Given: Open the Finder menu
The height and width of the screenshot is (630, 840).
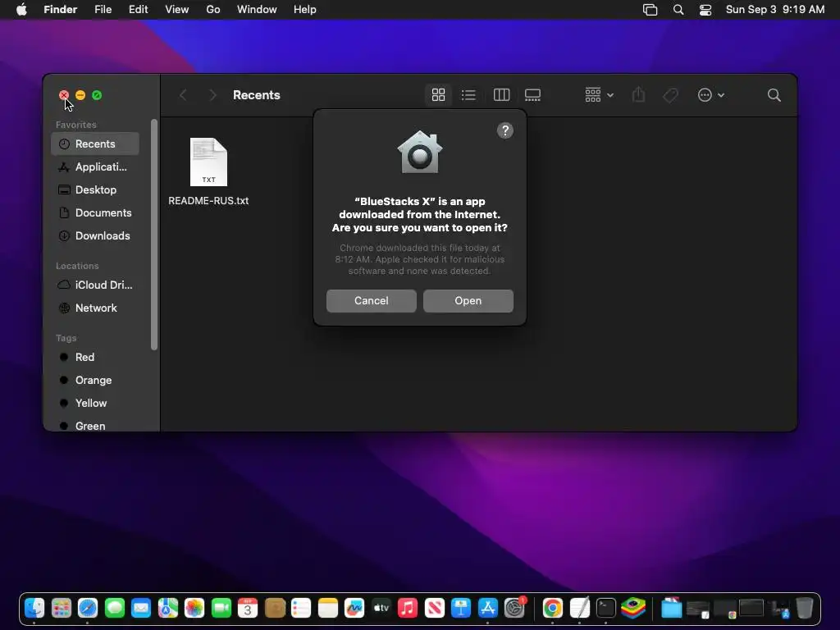Looking at the screenshot, I should click(x=60, y=9).
